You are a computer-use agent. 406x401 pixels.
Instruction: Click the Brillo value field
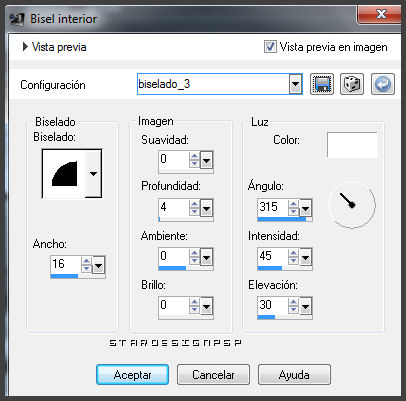point(174,305)
